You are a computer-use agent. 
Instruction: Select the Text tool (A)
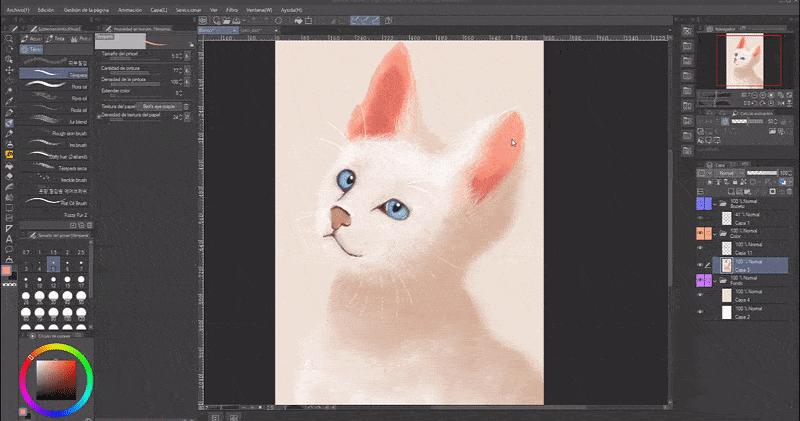pyautogui.click(x=9, y=239)
